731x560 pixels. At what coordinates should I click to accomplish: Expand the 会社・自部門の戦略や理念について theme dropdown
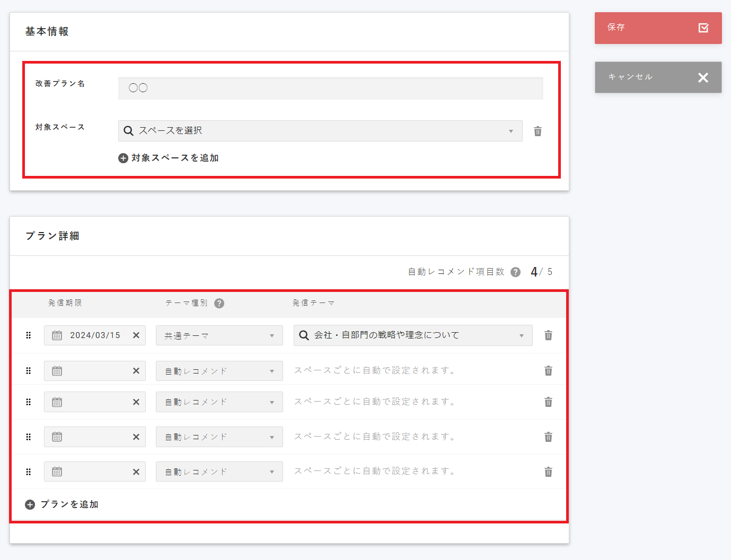coord(413,335)
